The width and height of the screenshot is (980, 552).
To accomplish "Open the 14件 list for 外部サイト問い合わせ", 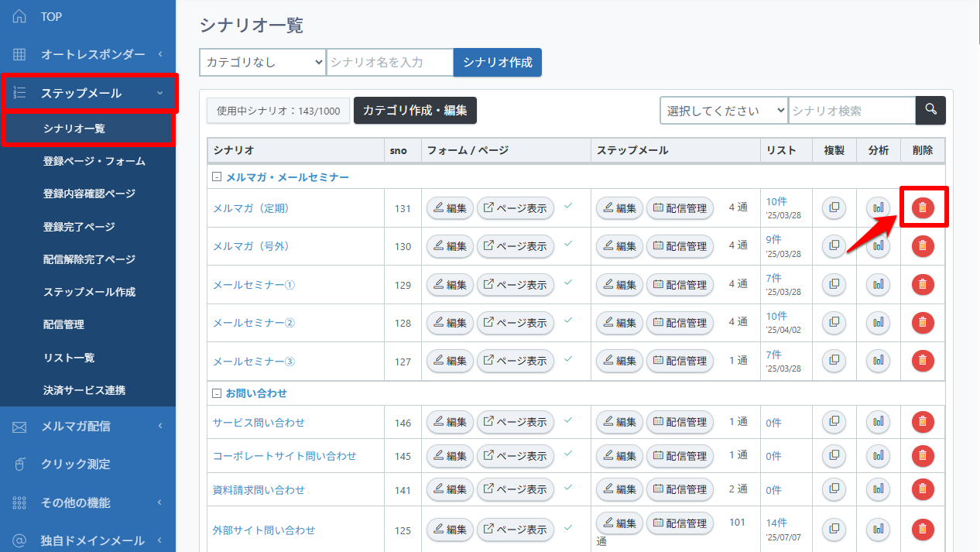I will [776, 523].
